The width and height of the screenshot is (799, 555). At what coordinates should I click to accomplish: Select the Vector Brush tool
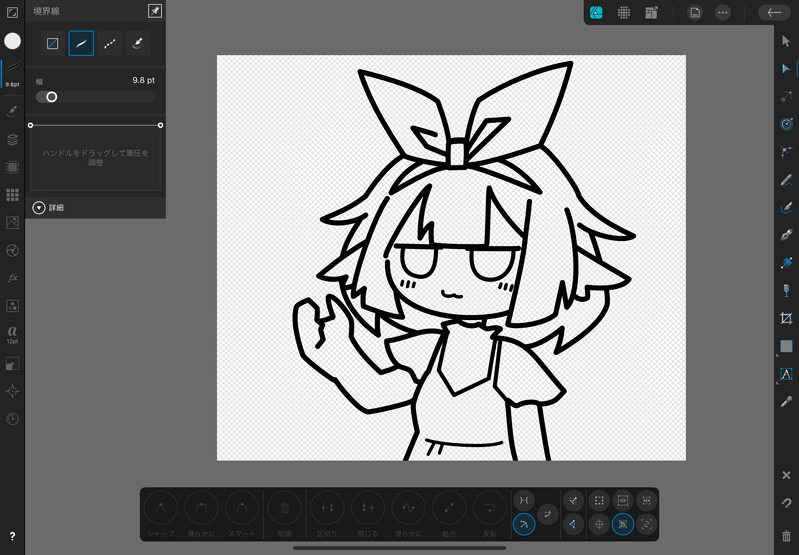point(786,207)
